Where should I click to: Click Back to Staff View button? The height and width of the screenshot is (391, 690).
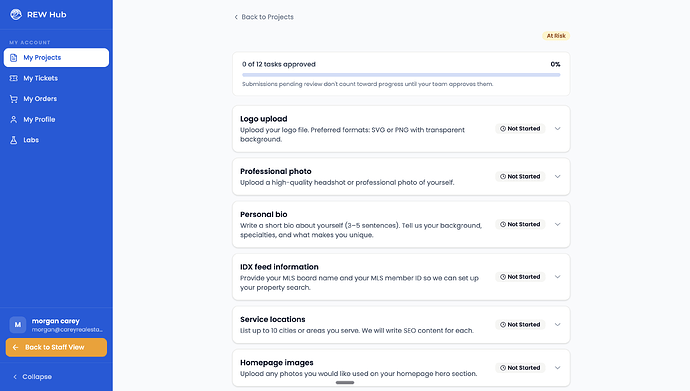click(x=56, y=347)
